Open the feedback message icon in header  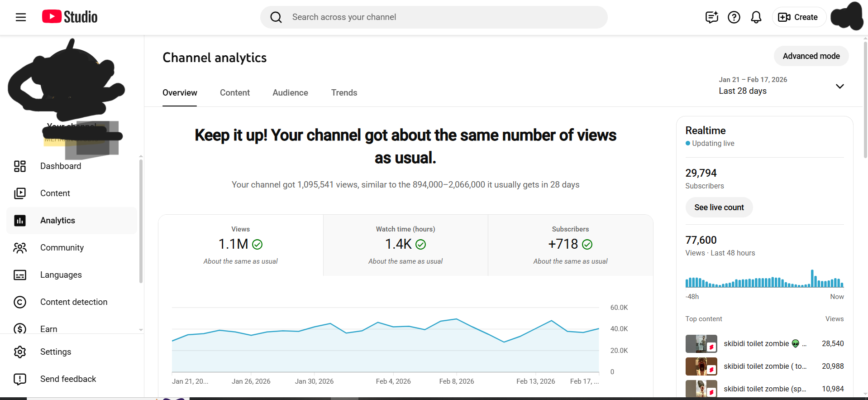pyautogui.click(x=711, y=17)
